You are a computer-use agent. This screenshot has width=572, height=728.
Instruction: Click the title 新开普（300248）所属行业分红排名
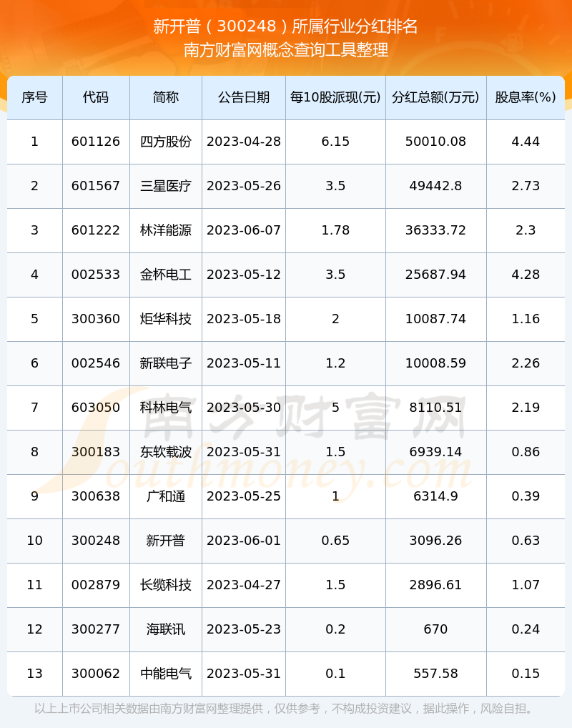pyautogui.click(x=285, y=26)
